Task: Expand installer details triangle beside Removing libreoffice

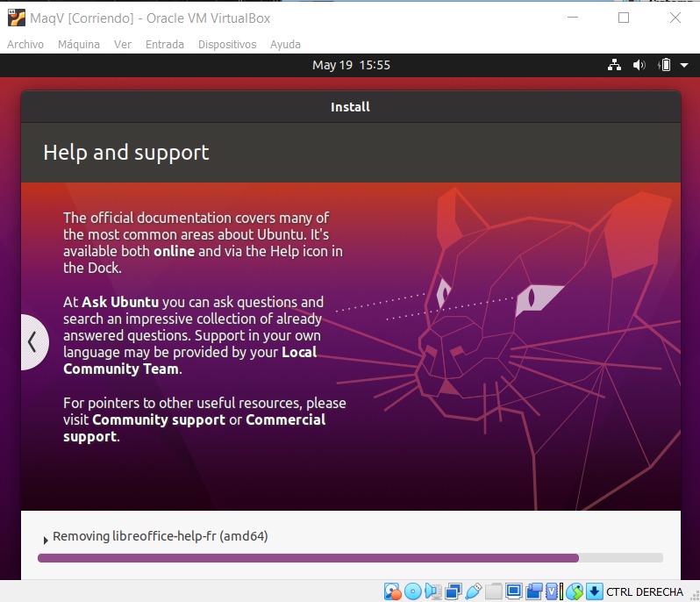Action: 46,540
